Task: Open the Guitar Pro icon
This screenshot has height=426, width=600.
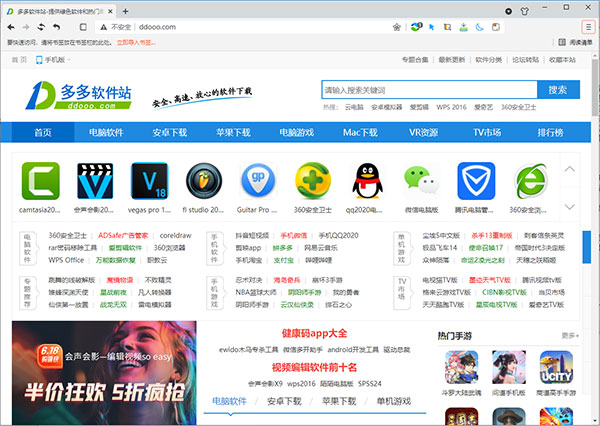Action: [x=258, y=181]
